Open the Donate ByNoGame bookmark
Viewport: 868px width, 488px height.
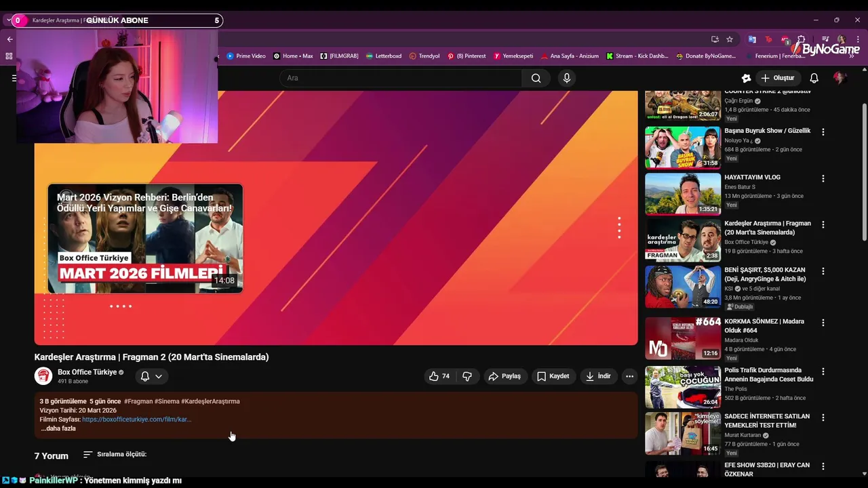[x=706, y=56]
